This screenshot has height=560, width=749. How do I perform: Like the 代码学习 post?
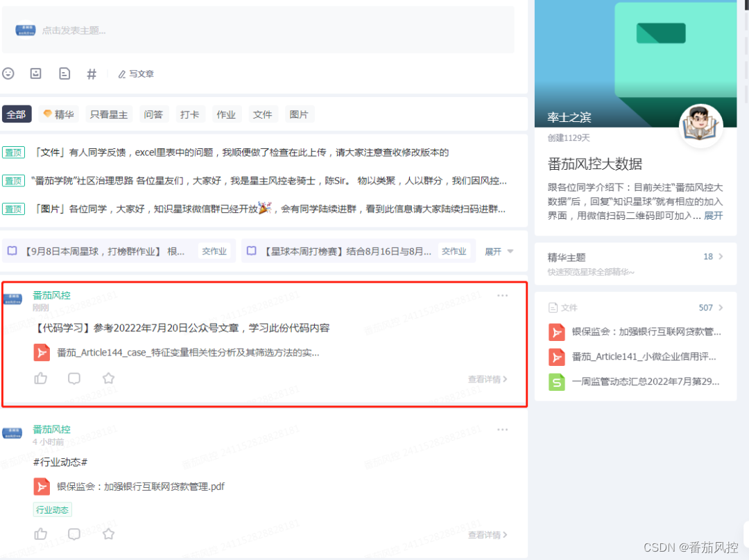[41, 378]
